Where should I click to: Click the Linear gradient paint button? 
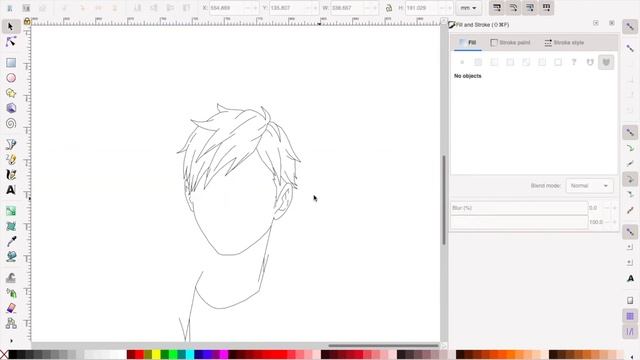click(494, 62)
